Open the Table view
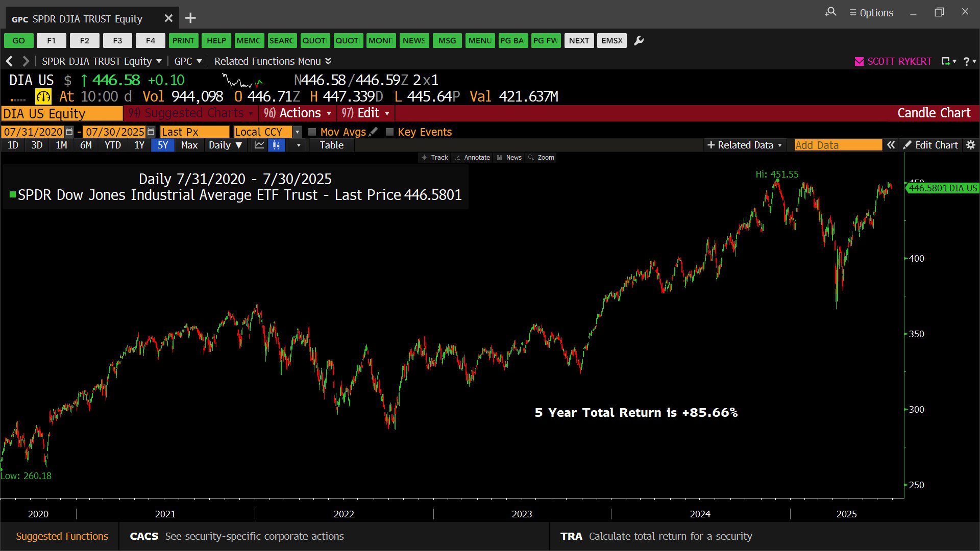Viewport: 980px width, 551px height. click(332, 145)
